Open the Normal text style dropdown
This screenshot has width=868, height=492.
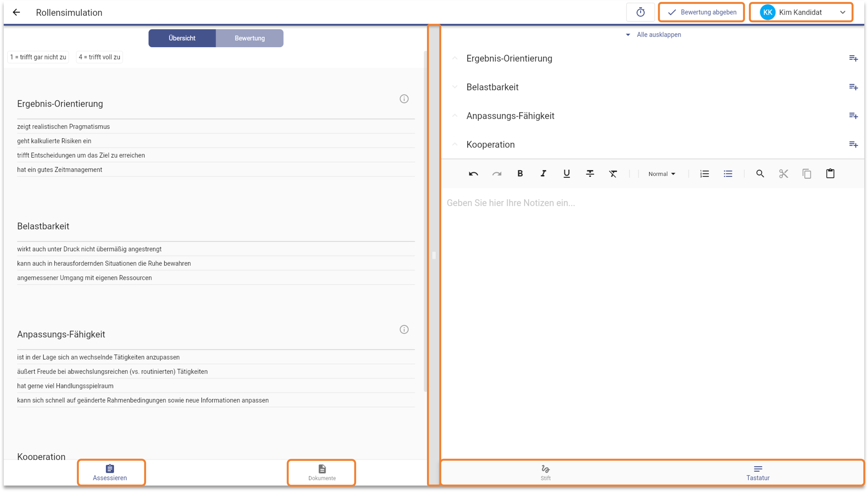tap(661, 174)
